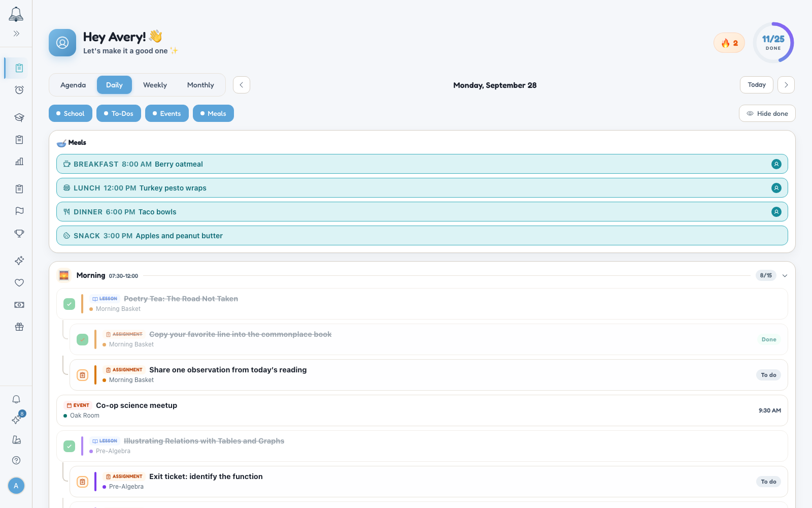Click the Monday, September 28 date heading

pos(495,85)
